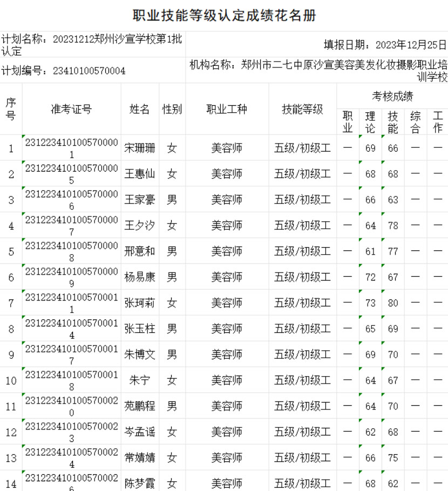Select the 填报日期 2023年12月25日 cell
Image resolution: width=448 pixels, height=491 pixels.
(x=385, y=44)
